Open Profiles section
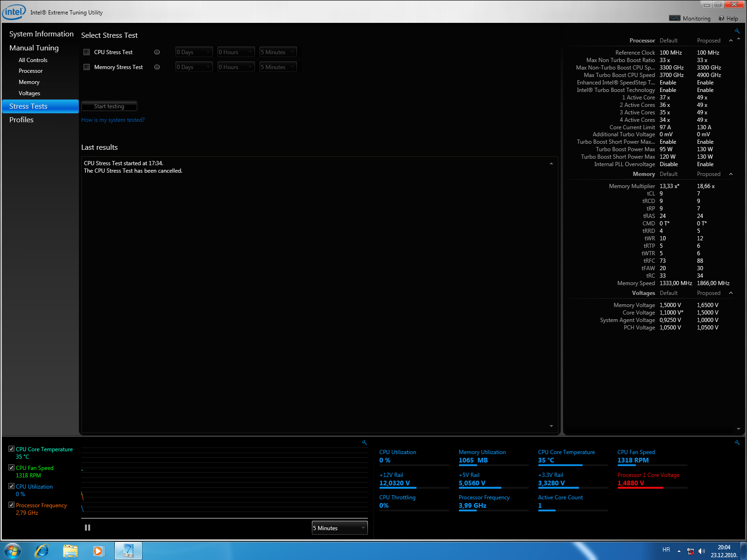747x560 pixels. (21, 120)
